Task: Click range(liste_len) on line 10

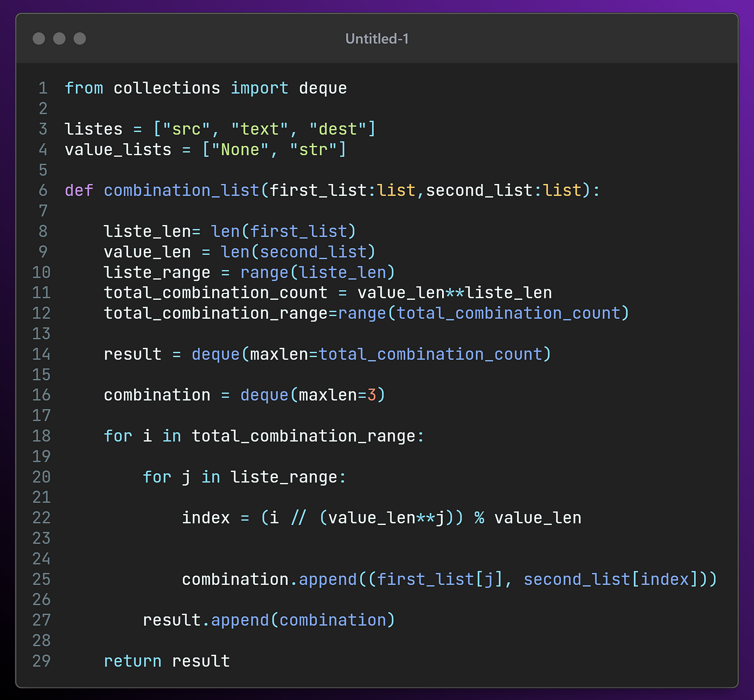Action: point(318,272)
